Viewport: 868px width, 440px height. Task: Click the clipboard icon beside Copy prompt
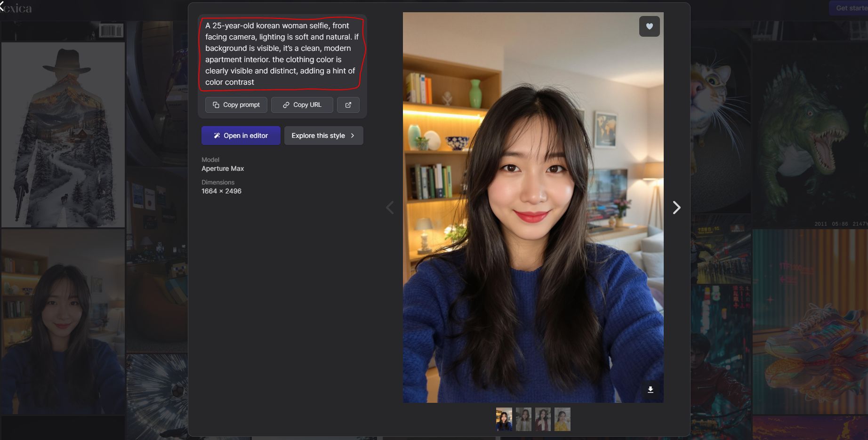click(215, 104)
